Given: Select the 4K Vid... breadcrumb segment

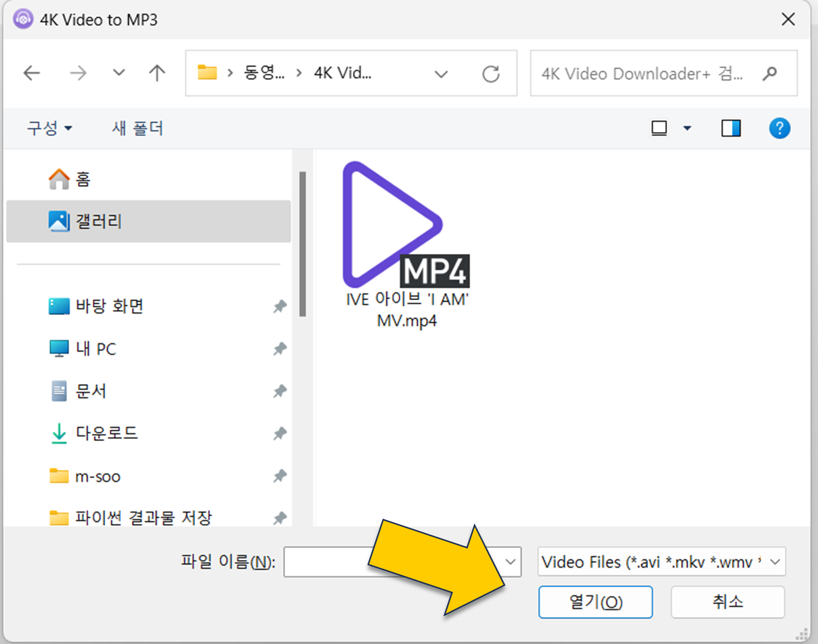Looking at the screenshot, I should coord(343,73).
